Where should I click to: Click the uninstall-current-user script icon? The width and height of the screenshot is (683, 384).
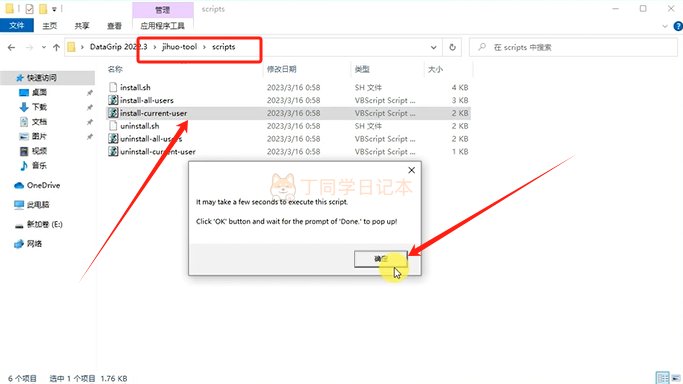[113, 152]
